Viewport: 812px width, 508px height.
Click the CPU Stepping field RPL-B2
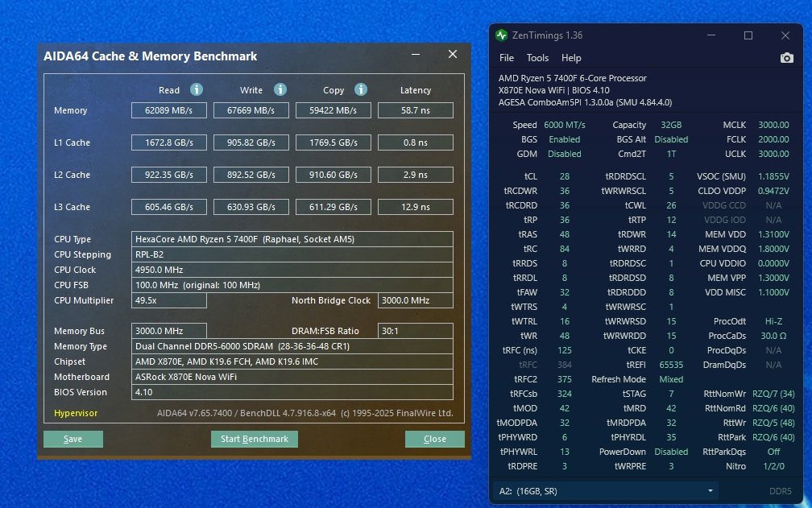(x=292, y=254)
